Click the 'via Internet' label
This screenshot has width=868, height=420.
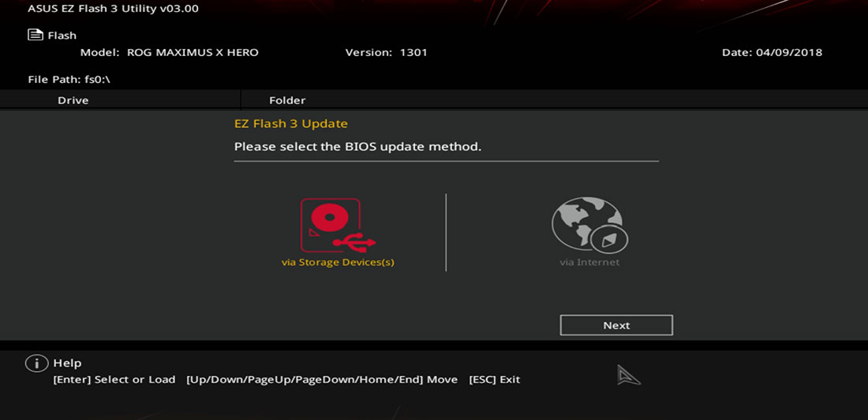coord(589,262)
